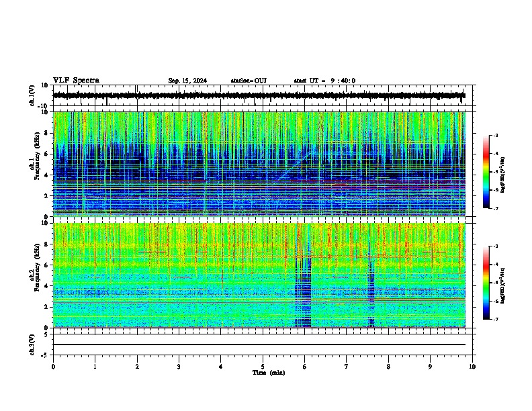Viewport: 532px width, 411px height.
Task: Click the "4" kHz tick on ch.2 frequency axis
Action: point(47,286)
